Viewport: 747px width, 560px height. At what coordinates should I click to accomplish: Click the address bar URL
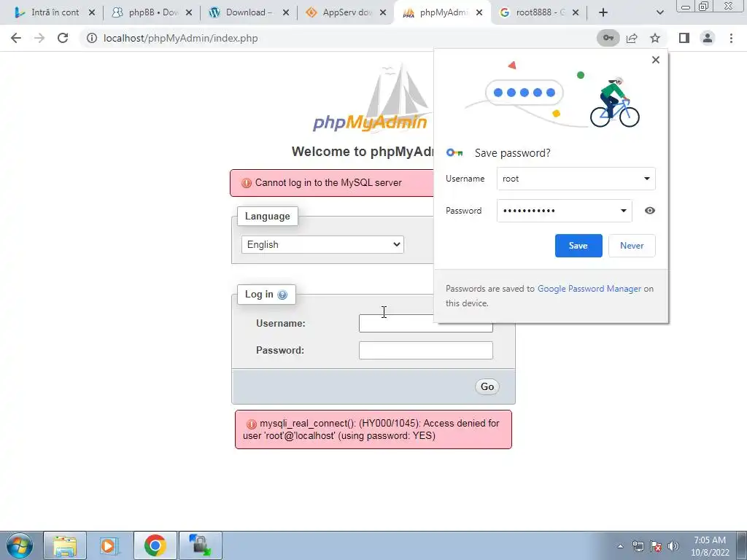point(181,38)
